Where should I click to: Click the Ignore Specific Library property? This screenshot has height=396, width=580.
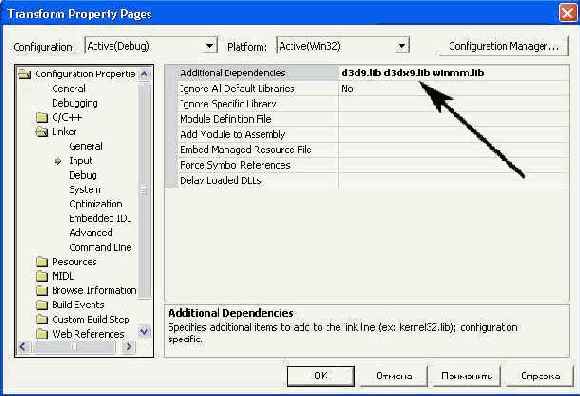(x=228, y=104)
